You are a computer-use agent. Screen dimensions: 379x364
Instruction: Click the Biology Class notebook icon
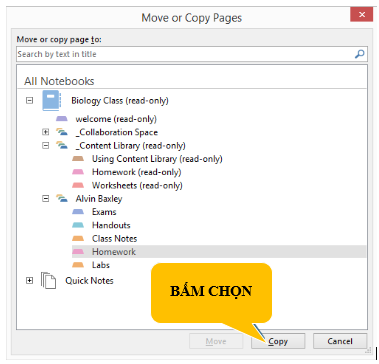pyautogui.click(x=52, y=100)
